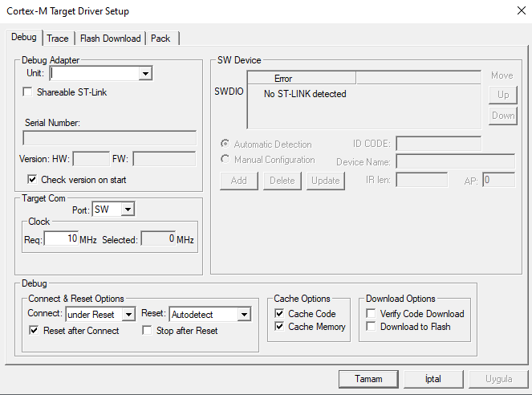Click the Update device button

pos(326,181)
